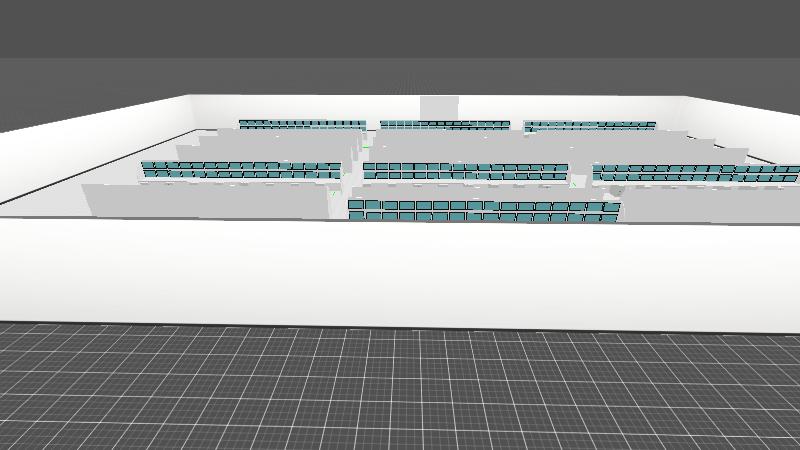Click the white front enclosure wall
The image size is (800, 450).
pyautogui.click(x=400, y=273)
